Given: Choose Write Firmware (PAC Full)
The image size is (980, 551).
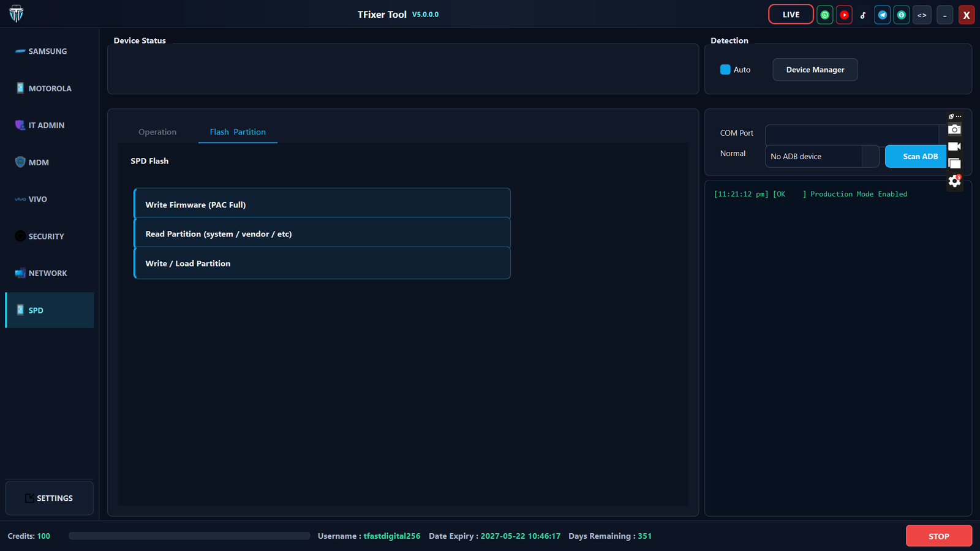Looking at the screenshot, I should pos(322,204).
